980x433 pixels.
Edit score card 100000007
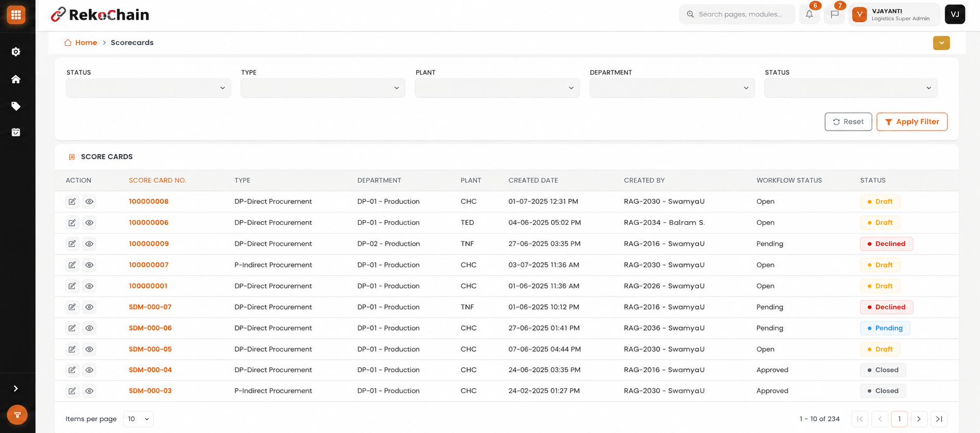point(72,265)
